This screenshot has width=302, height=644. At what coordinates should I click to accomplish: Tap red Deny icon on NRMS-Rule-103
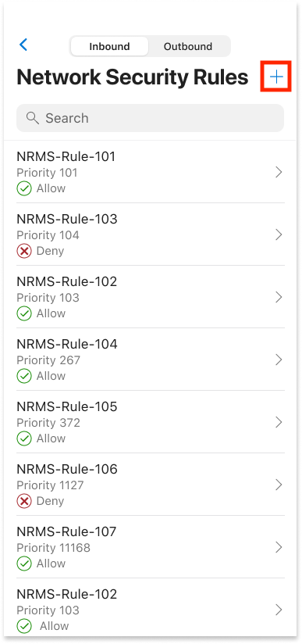(24, 251)
